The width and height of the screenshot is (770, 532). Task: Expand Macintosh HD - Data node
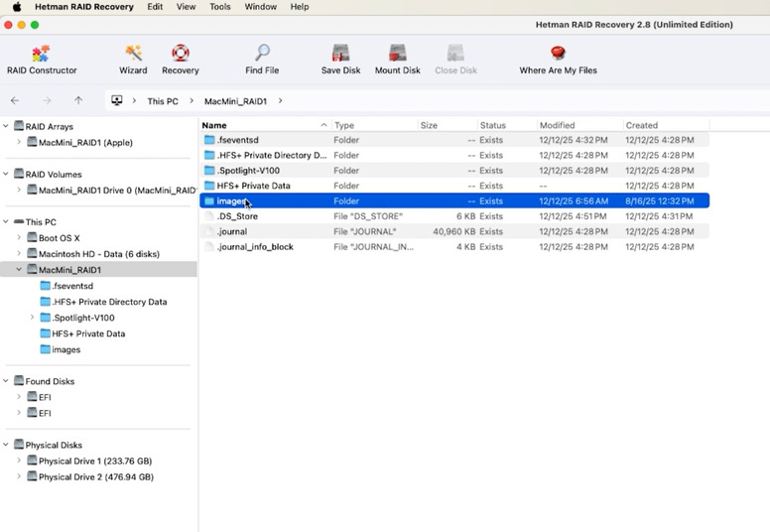click(19, 253)
